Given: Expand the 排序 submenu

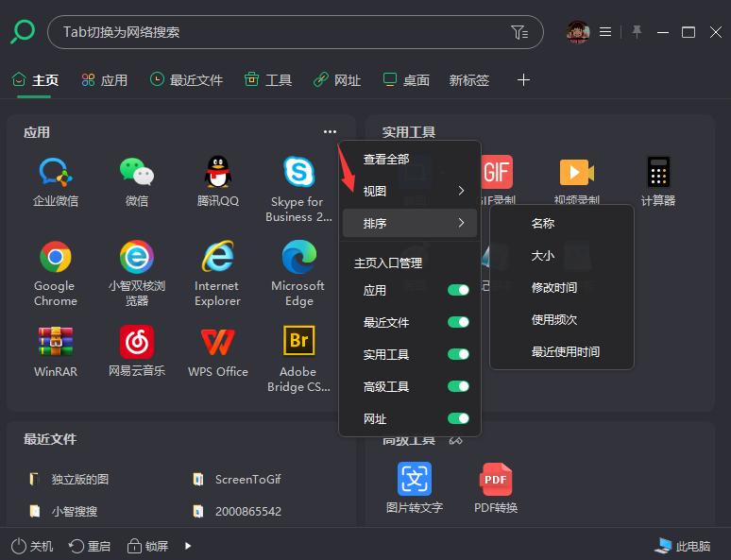Looking at the screenshot, I should [x=410, y=223].
